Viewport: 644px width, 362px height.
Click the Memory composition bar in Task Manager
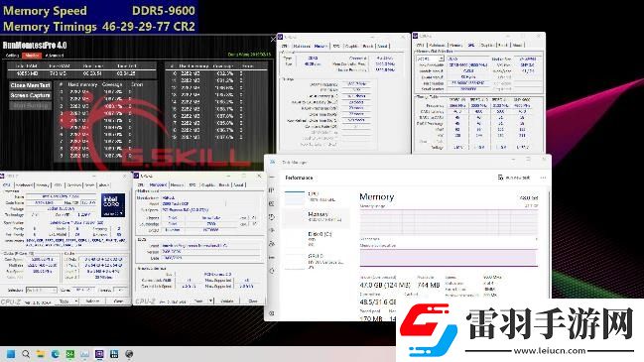(449, 257)
